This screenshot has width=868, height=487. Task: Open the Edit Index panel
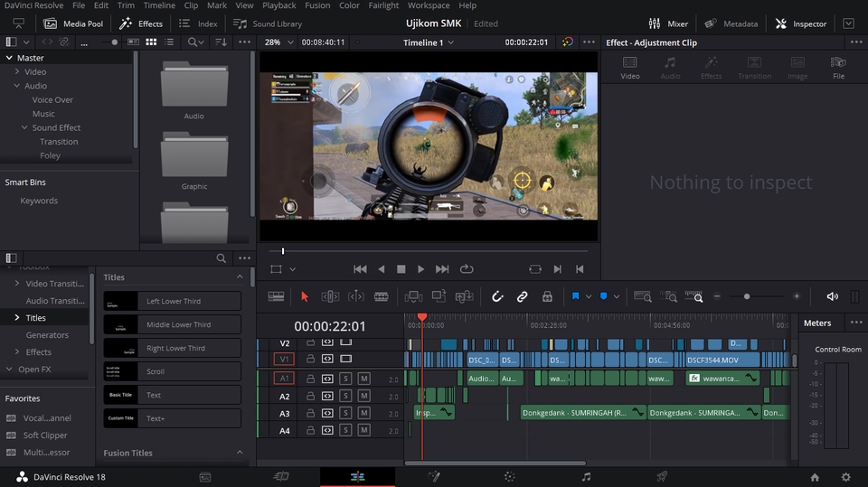[x=198, y=23]
